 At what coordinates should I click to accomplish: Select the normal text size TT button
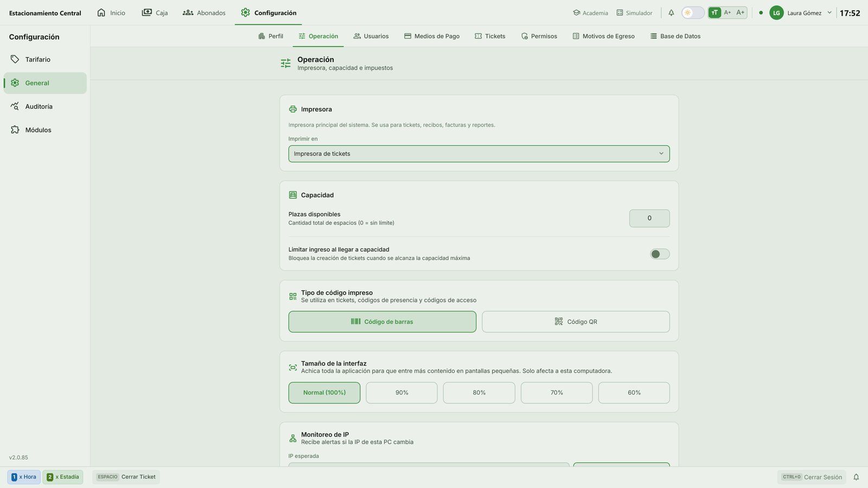pos(714,12)
